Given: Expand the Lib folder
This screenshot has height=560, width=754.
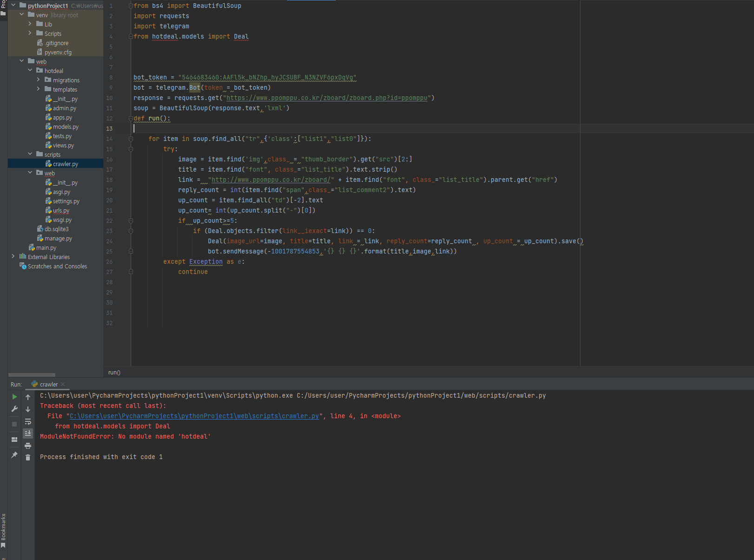Looking at the screenshot, I should (x=30, y=24).
